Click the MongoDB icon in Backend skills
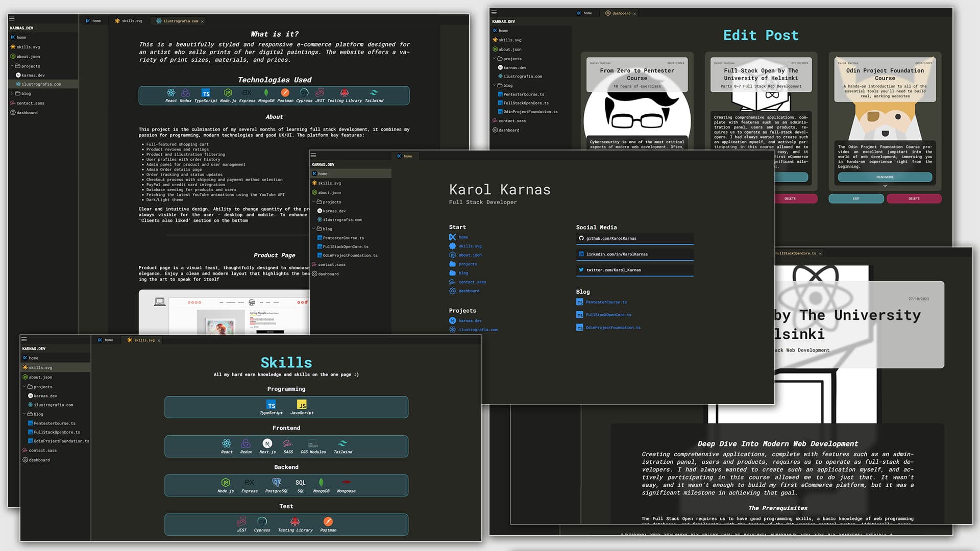Viewport: 980px width, 551px height. click(x=321, y=483)
